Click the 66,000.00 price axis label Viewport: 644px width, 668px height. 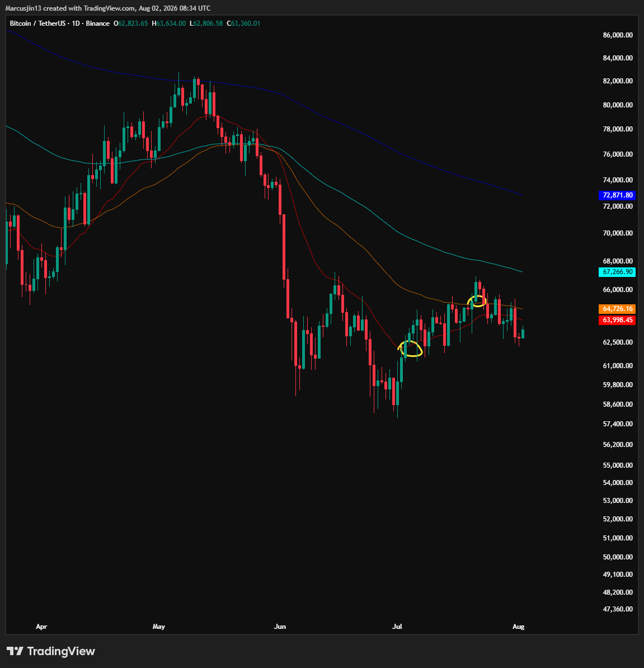tap(618, 290)
